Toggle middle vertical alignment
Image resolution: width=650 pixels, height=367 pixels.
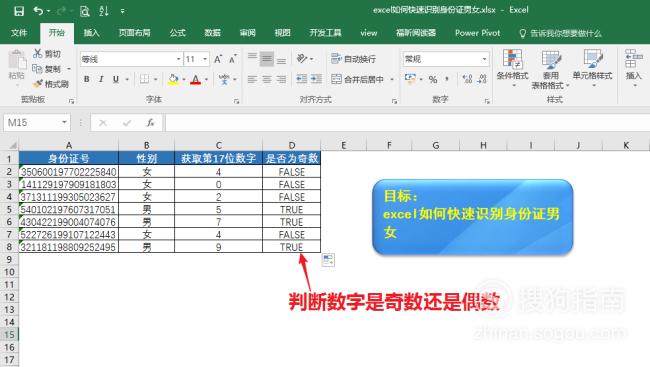267,59
